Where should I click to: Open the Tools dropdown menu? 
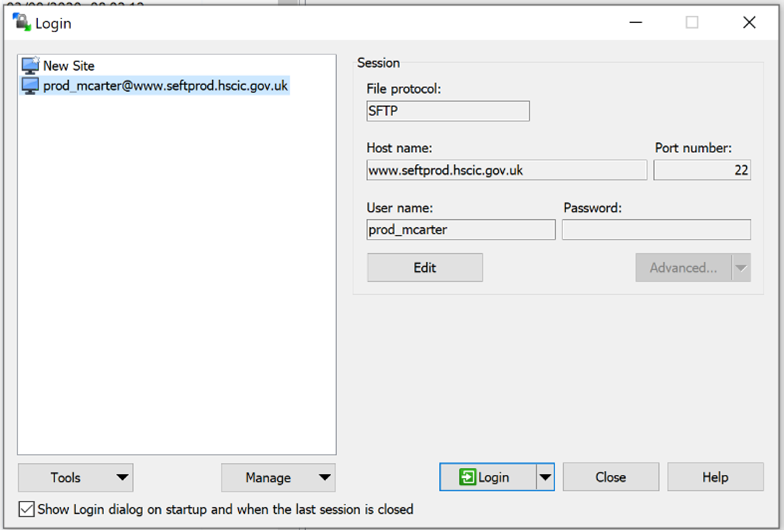tap(76, 478)
